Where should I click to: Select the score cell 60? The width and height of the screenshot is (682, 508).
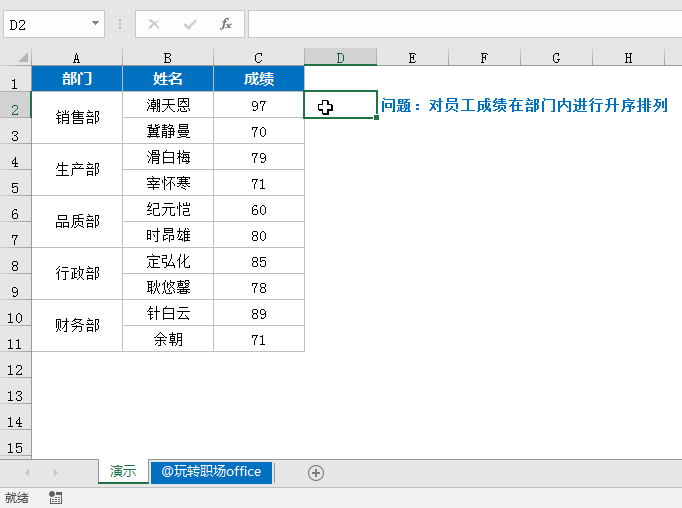(259, 209)
